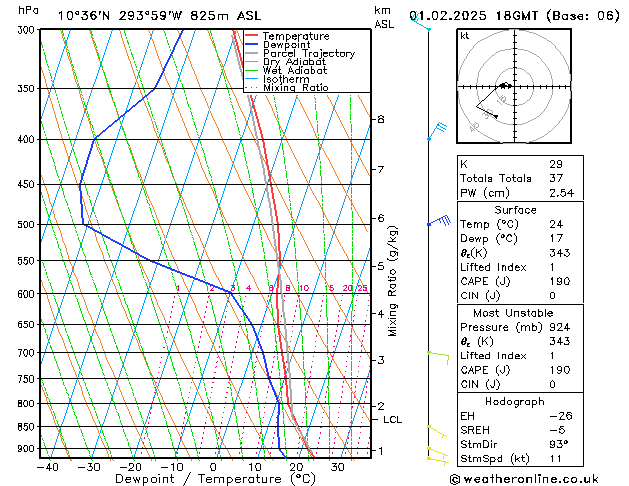The width and height of the screenshot is (629, 486).
Task: Click the Mixing Ratio (g/kg) axis title
Action: click(392, 281)
